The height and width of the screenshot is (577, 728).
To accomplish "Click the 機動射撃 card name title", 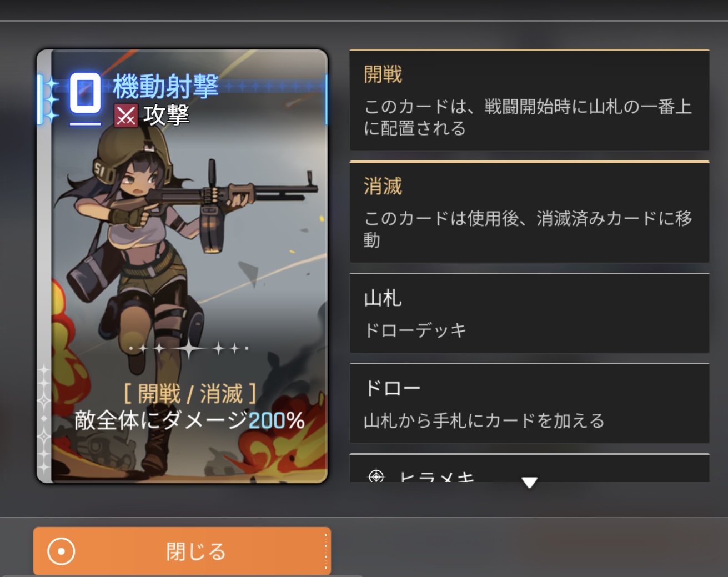I will [x=165, y=86].
